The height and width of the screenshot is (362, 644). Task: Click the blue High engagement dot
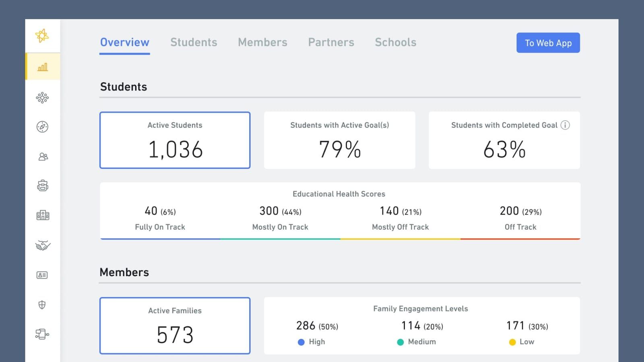tap(301, 342)
